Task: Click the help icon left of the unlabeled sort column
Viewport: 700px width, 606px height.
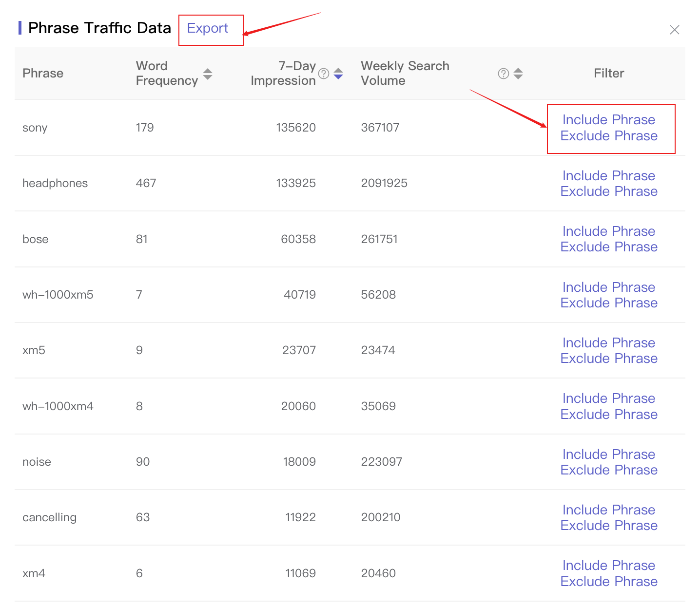Action: tap(503, 74)
